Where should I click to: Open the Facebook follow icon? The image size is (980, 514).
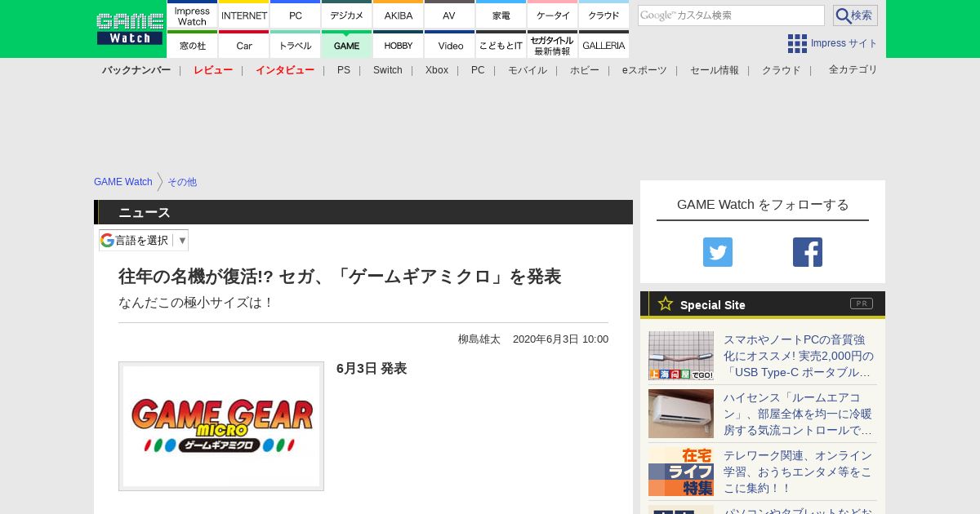pos(808,252)
